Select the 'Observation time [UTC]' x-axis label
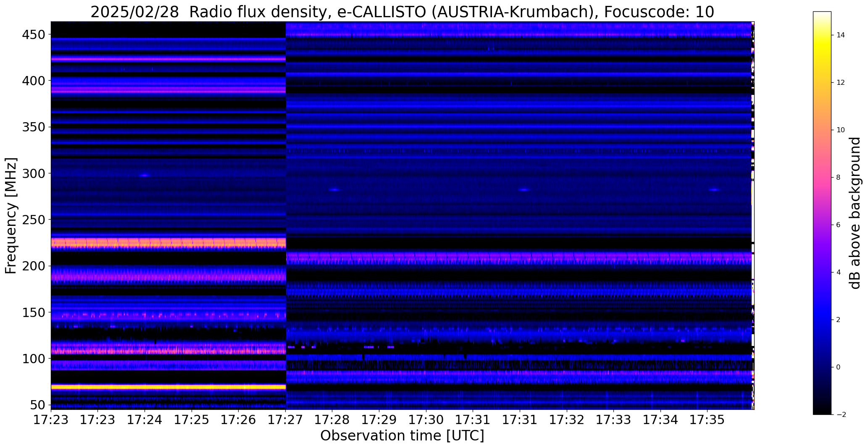 tap(402, 435)
